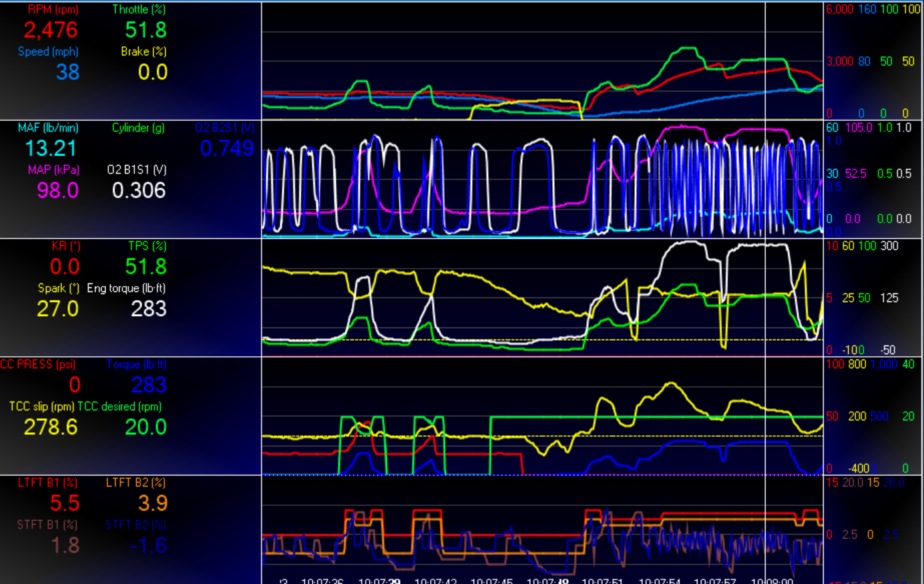Select the 10:07:39 timestamp on time axis
The height and width of the screenshot is (584, 924).
(379, 581)
